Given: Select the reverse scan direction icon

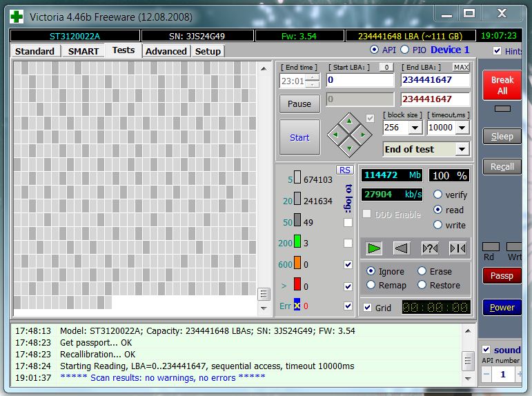Looking at the screenshot, I should tap(402, 248).
